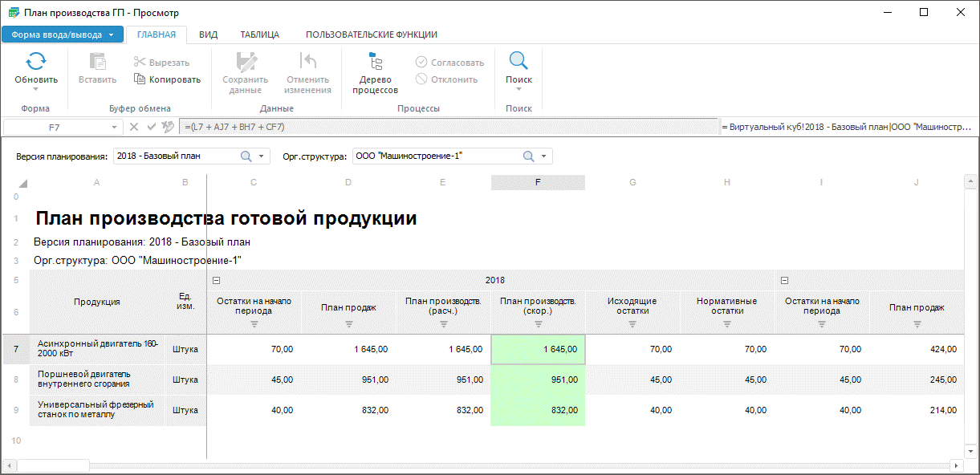Viewport: 980px width, 475px height.
Task: Open the Дерево процессов process tree
Action: [x=375, y=62]
